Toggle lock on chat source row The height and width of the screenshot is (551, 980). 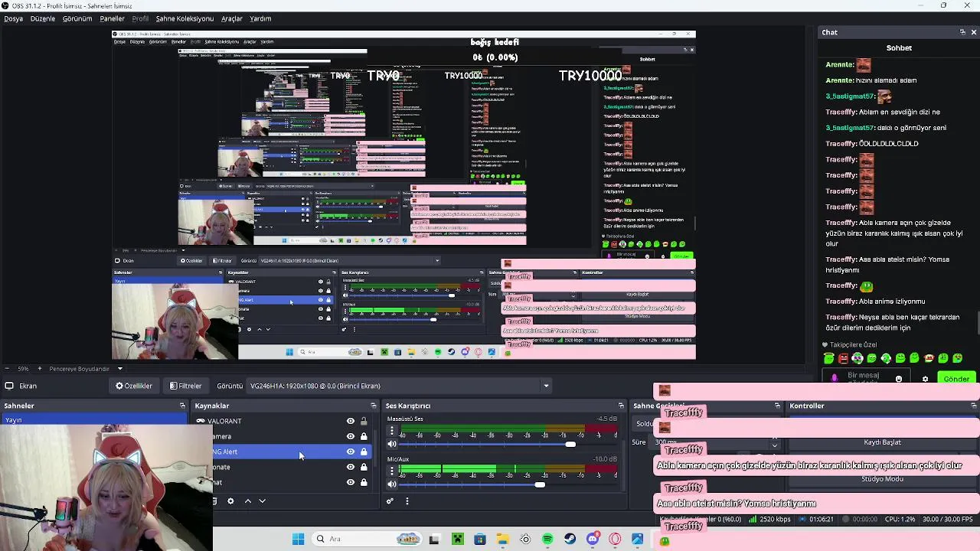364,482
